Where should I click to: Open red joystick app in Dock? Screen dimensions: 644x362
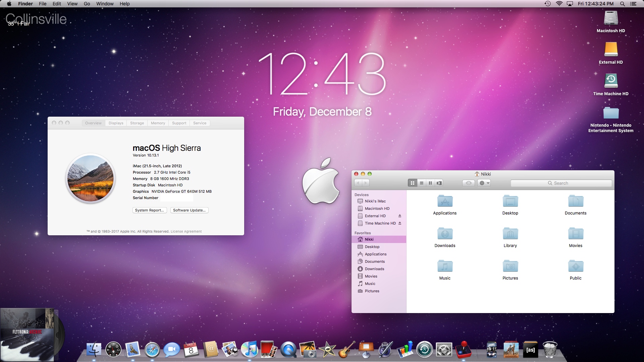[x=464, y=350]
